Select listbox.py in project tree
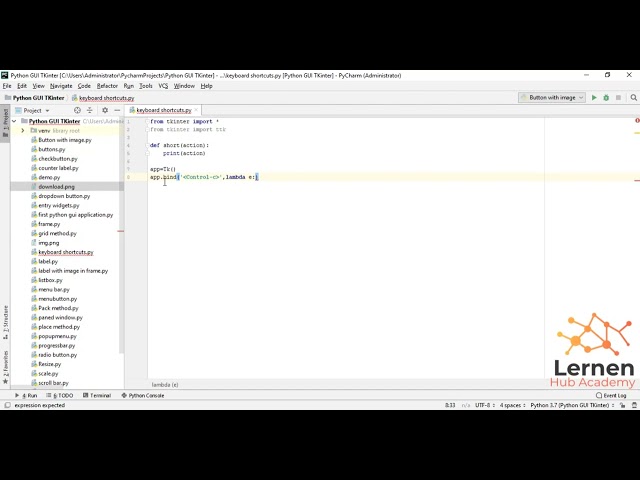This screenshot has height=480, width=640. coord(50,280)
